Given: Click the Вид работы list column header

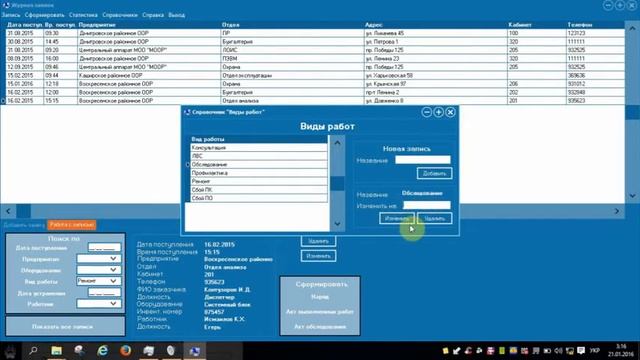Looking at the screenshot, I should point(259,139).
